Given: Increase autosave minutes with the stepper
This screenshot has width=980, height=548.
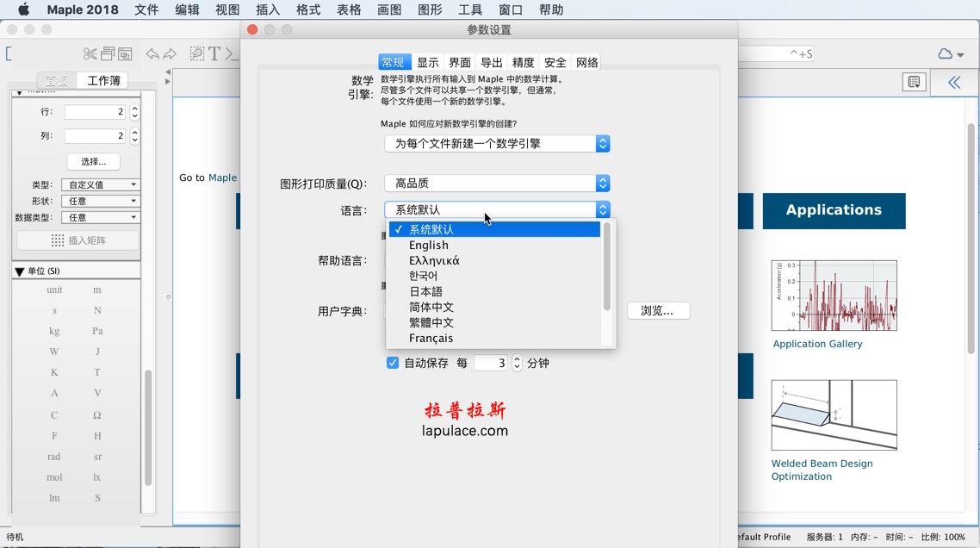Looking at the screenshot, I should (517, 358).
